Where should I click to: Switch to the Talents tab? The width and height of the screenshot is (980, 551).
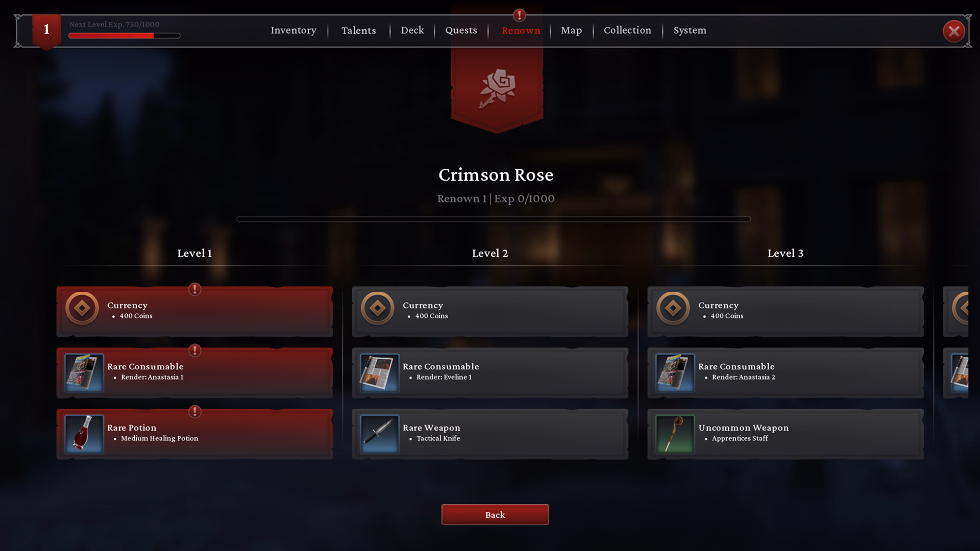pos(359,31)
